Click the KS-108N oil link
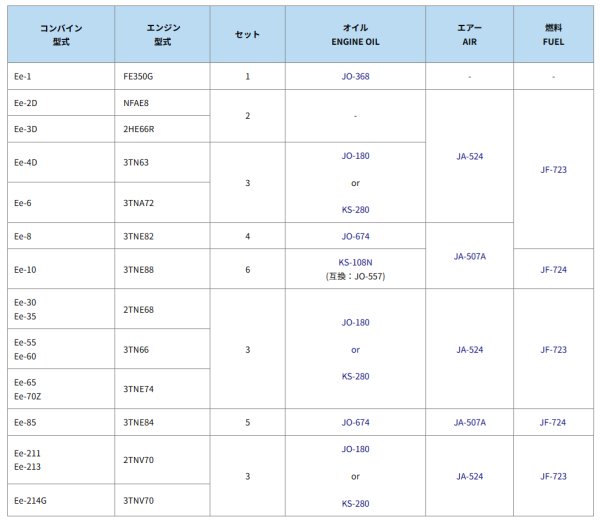The height and width of the screenshot is (520, 600). 355,262
